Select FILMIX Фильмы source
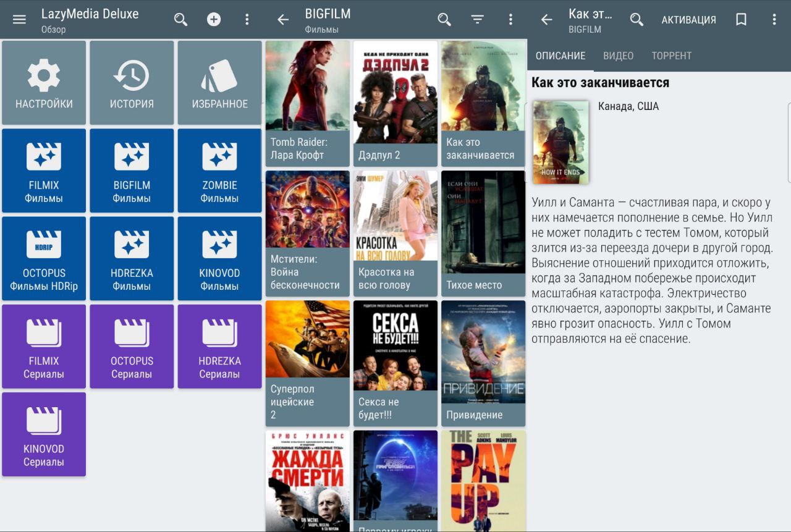 pyautogui.click(x=44, y=171)
